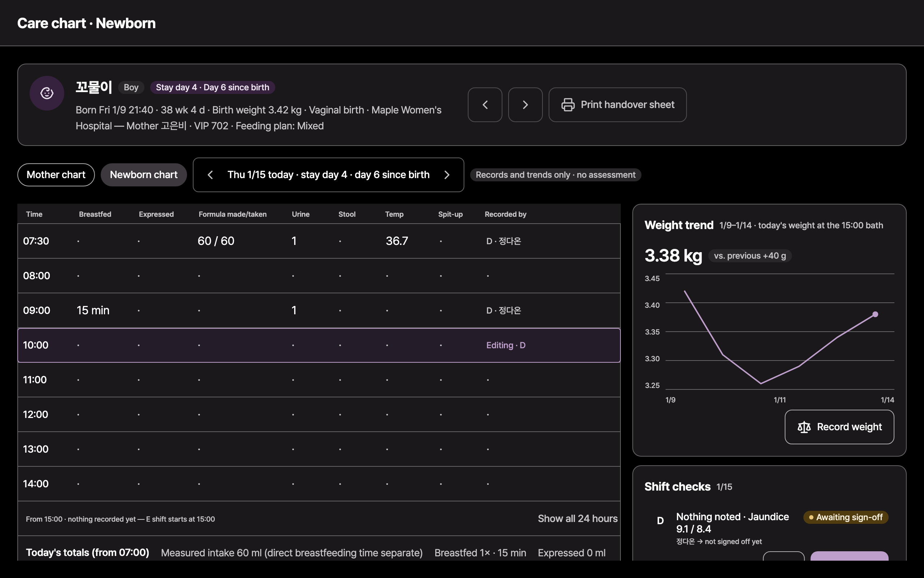924x578 pixels.
Task: Click the Breastfed 1× · 15 min total
Action: click(x=480, y=553)
